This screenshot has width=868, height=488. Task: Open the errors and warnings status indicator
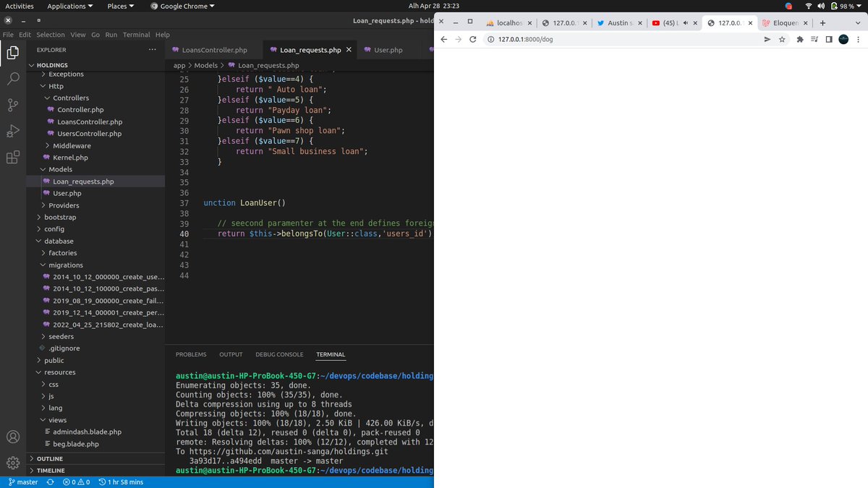pos(76,482)
